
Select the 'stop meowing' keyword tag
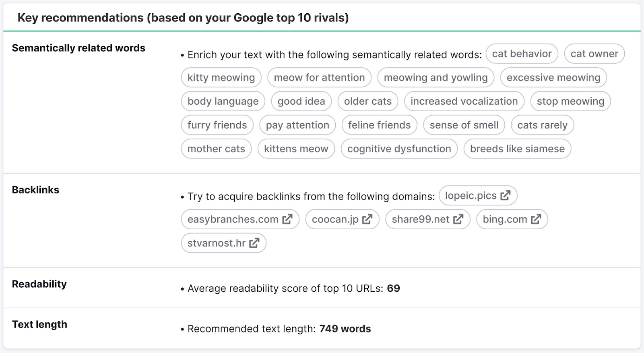click(571, 101)
